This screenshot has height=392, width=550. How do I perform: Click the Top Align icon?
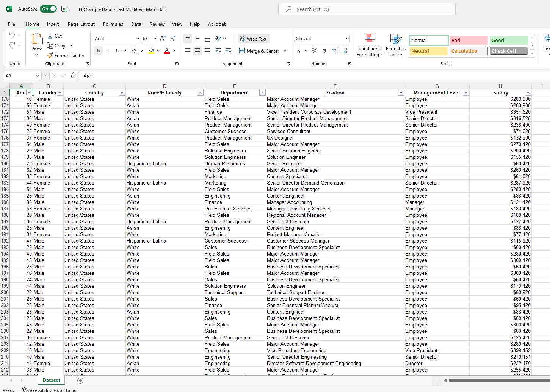click(x=188, y=39)
